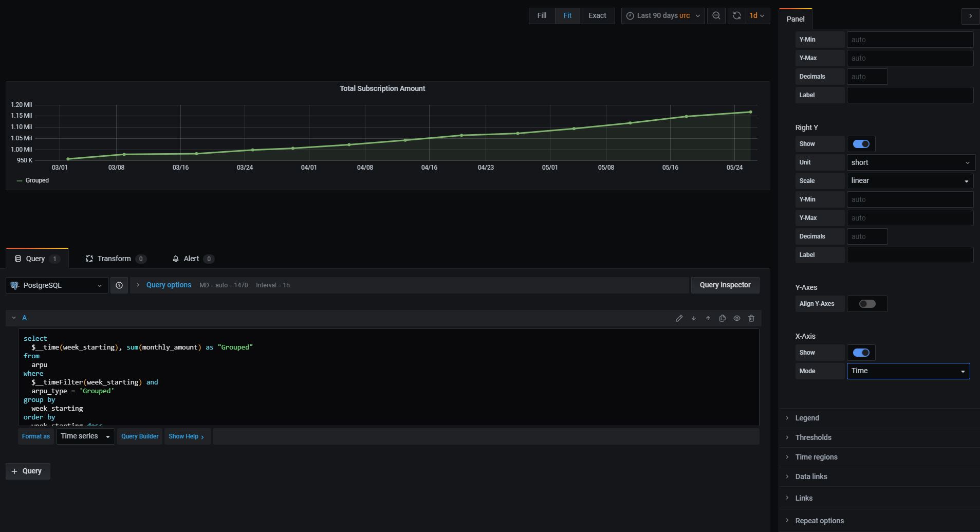Switch to the Transform tab

[115, 259]
